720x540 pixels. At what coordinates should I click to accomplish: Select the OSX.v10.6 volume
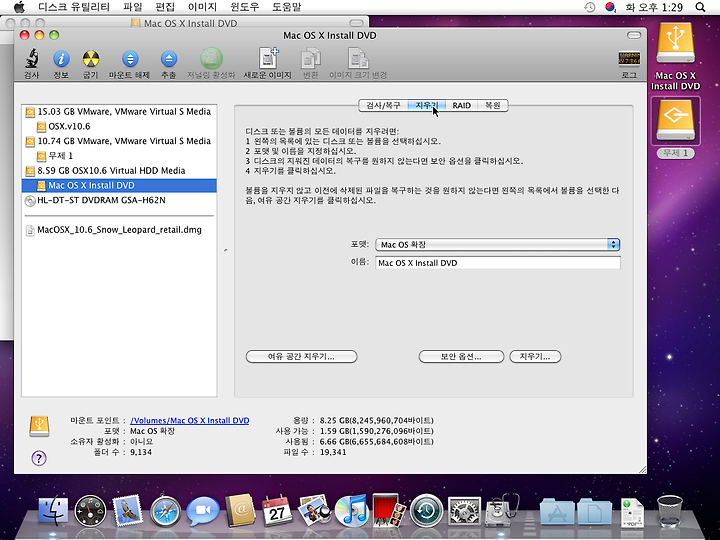(119, 126)
